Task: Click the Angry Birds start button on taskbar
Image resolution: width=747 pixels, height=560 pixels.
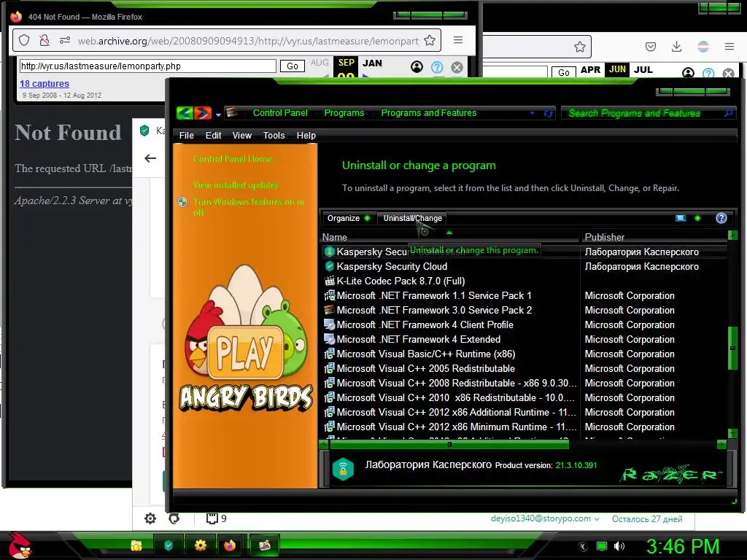Action: (20, 545)
